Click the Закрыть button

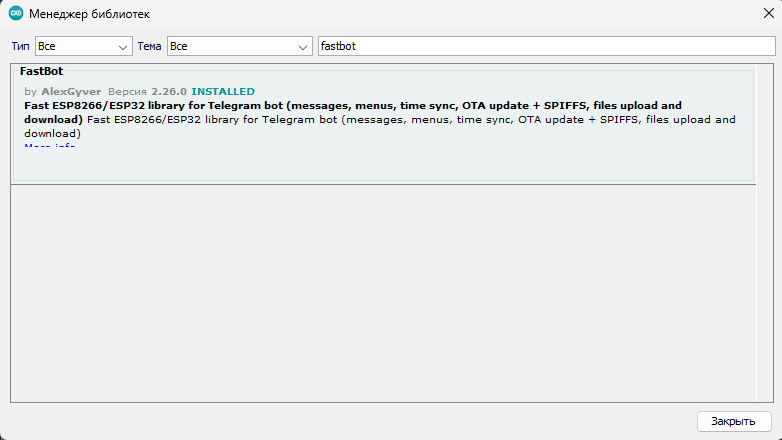[x=734, y=421]
